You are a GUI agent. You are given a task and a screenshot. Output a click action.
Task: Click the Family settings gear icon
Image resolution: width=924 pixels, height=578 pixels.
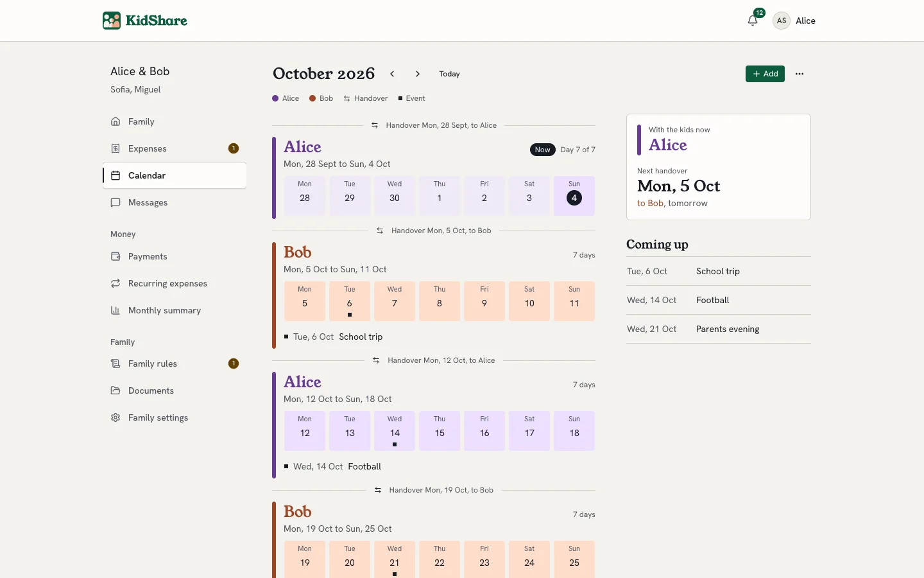pos(116,417)
